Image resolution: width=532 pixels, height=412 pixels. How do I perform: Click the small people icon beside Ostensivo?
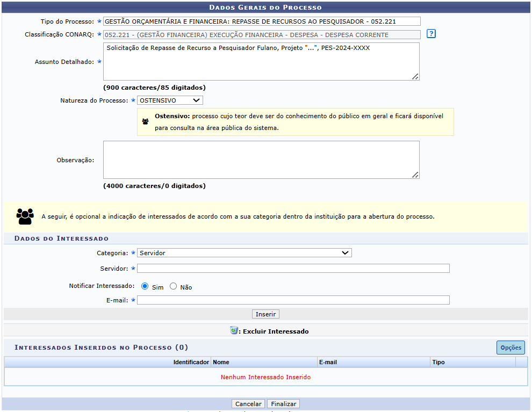coord(145,122)
